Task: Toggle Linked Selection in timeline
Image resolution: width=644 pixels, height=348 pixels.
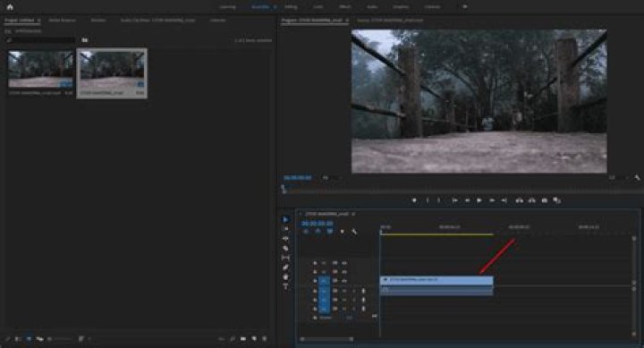Action: [330, 232]
